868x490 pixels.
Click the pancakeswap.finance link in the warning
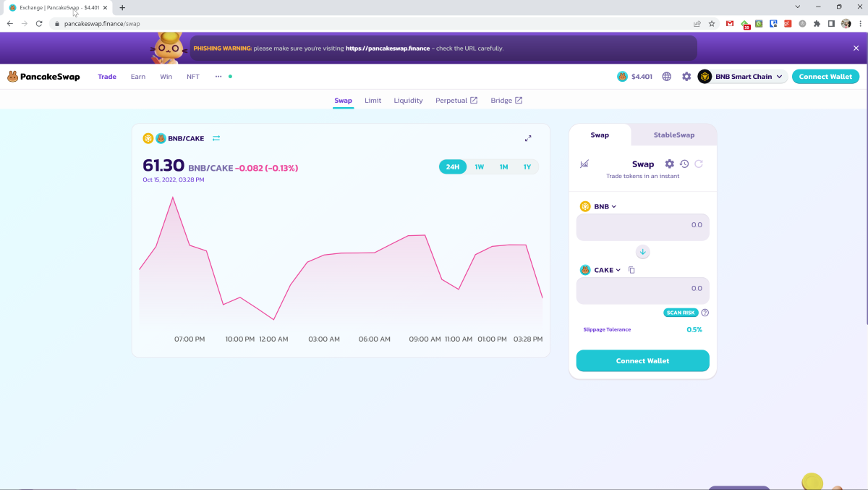(x=388, y=48)
